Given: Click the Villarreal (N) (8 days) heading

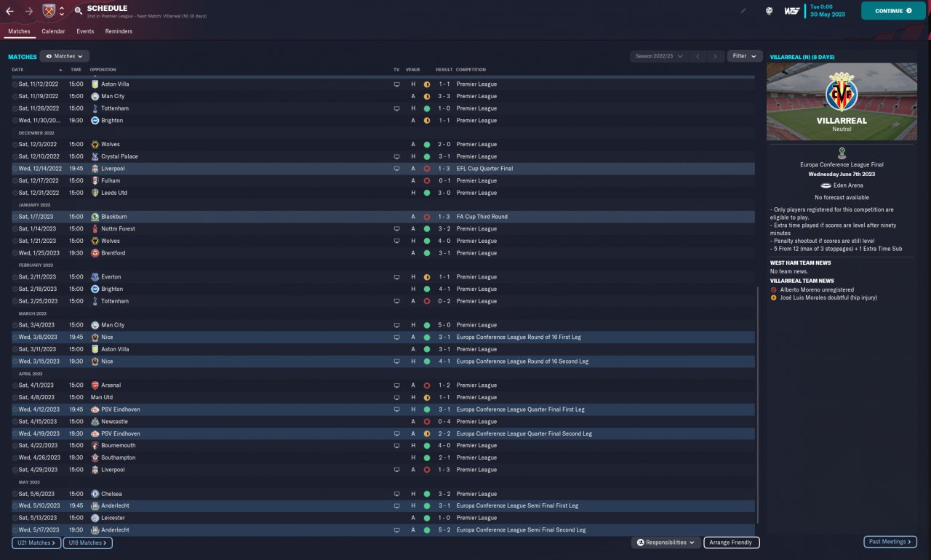Looking at the screenshot, I should [802, 57].
